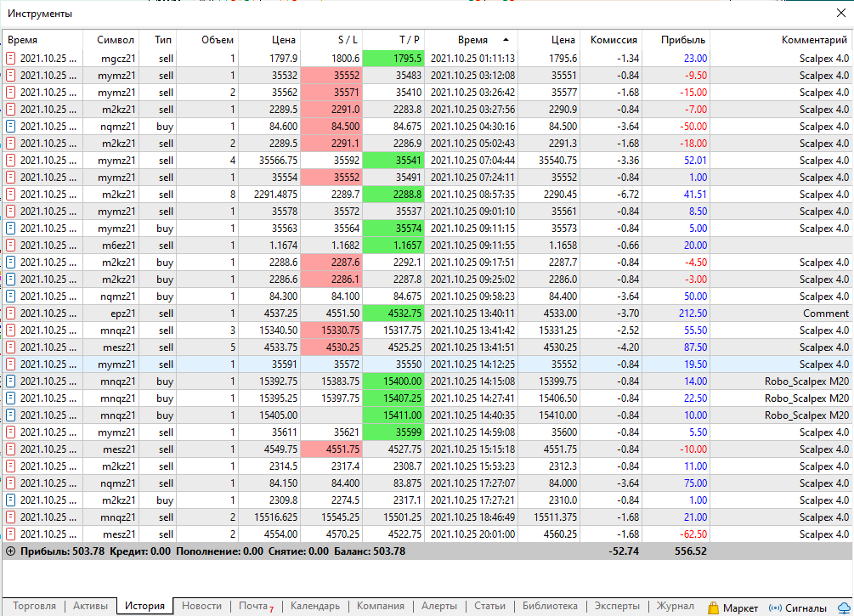This screenshot has width=854, height=616.
Task: Click the T/P cell 1795.5
Action: click(393, 59)
